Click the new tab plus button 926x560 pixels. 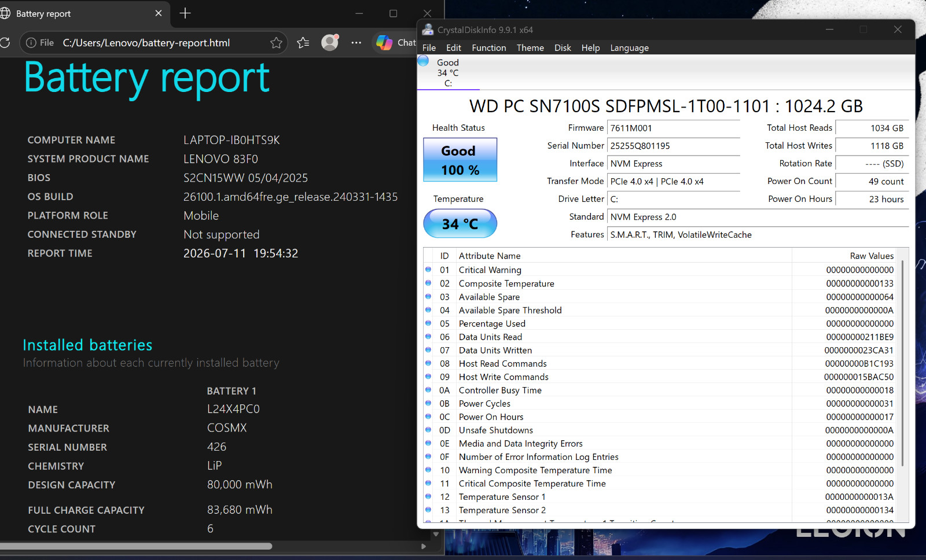coord(185,13)
